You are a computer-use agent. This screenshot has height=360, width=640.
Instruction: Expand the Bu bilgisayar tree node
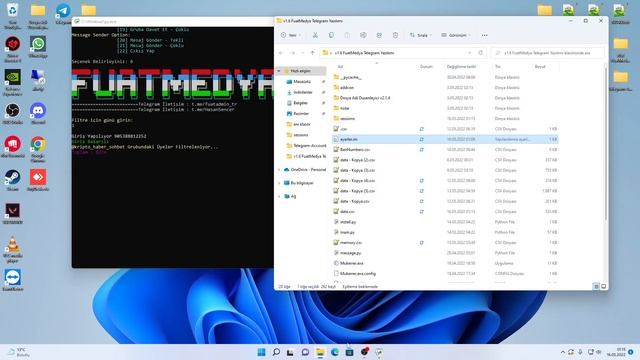click(279, 183)
